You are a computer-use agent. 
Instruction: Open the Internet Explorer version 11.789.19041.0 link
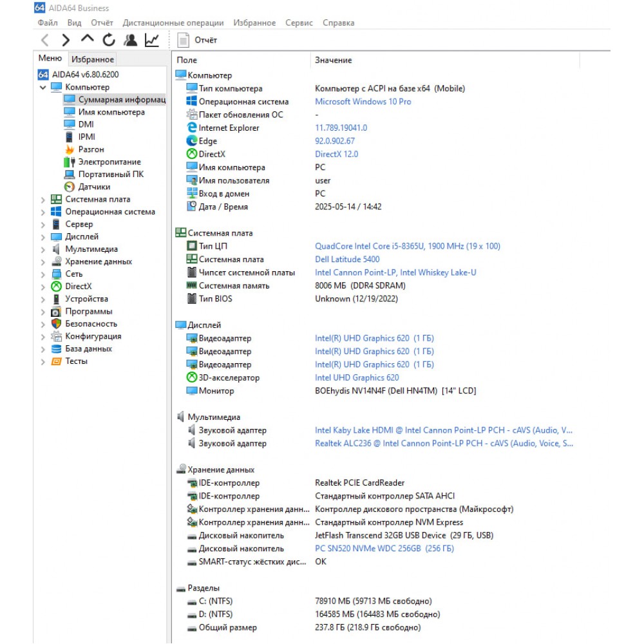pyautogui.click(x=341, y=128)
